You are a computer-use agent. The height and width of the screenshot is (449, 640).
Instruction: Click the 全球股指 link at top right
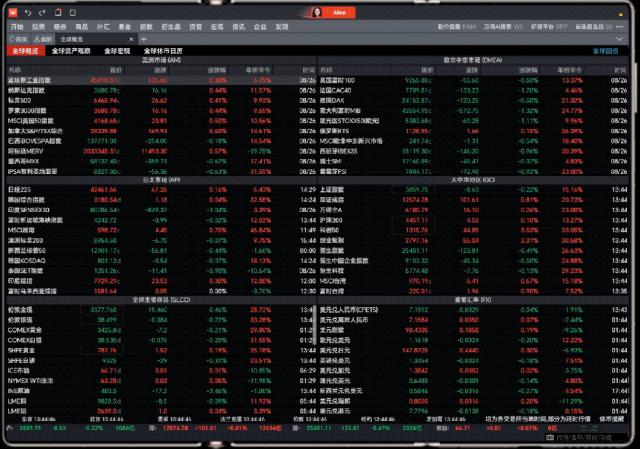[606, 50]
